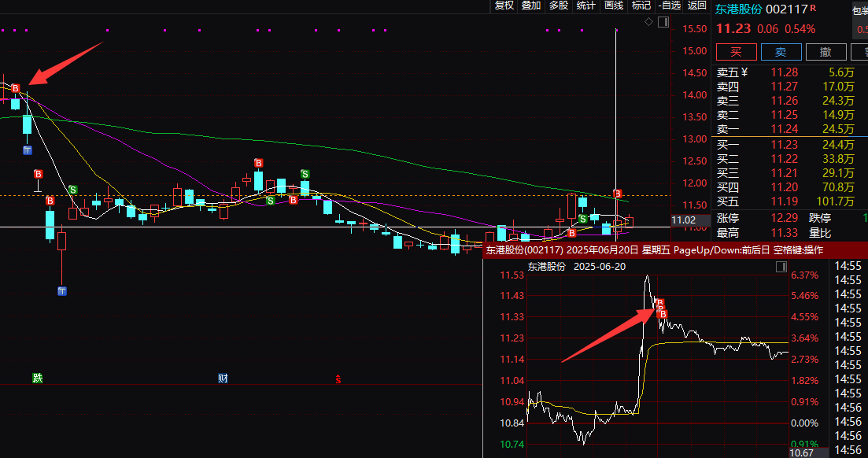Screen dimensions: 868x458
Task: Select the 卖一 11.24 order row
Action: (785, 129)
